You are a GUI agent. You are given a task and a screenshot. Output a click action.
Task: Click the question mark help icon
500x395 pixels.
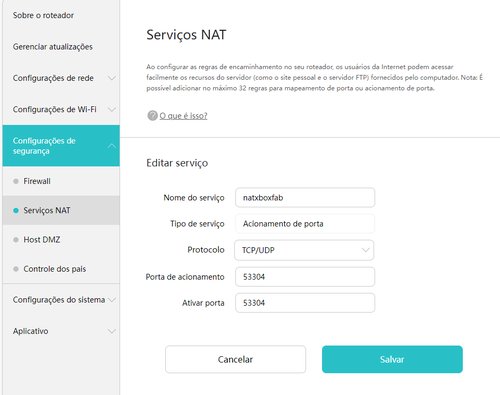coord(152,116)
